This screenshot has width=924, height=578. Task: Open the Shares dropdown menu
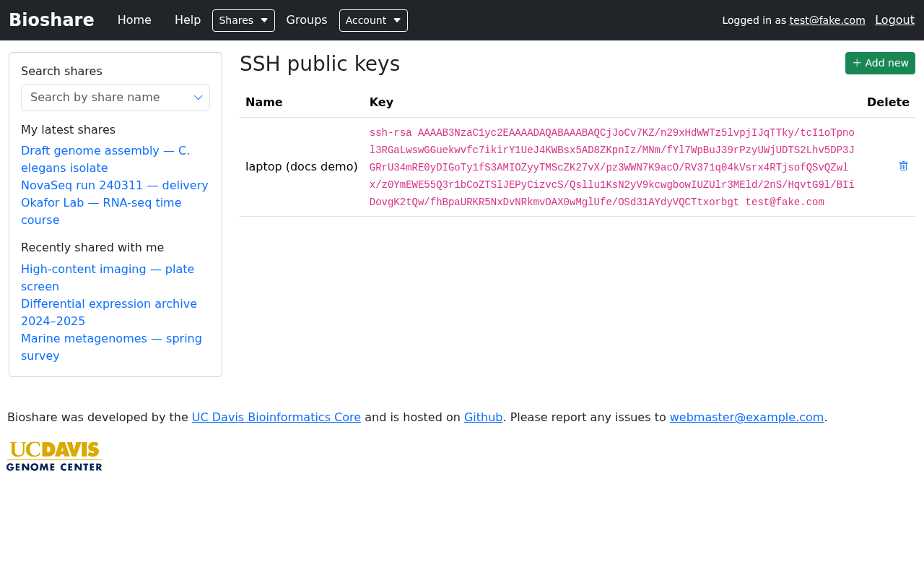(x=243, y=20)
